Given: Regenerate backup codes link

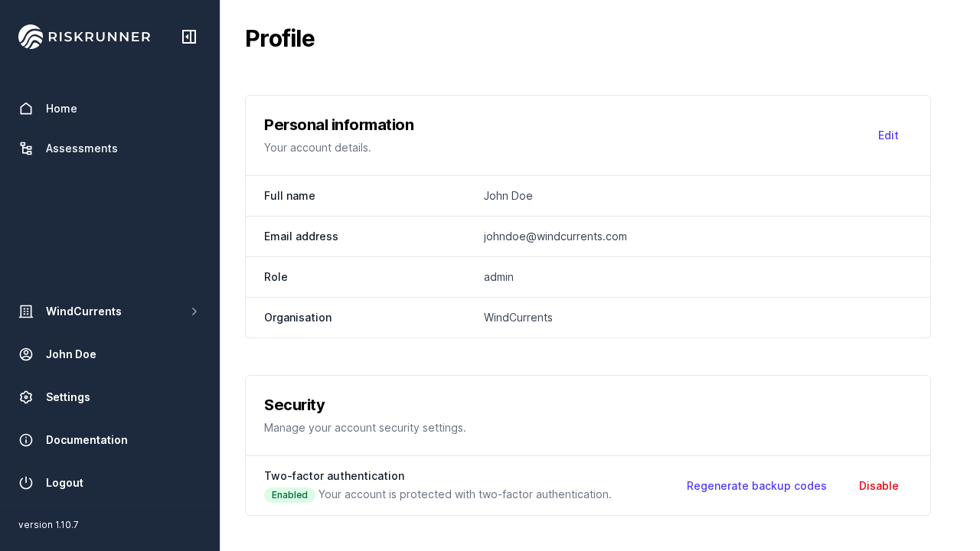Looking at the screenshot, I should click(756, 486).
